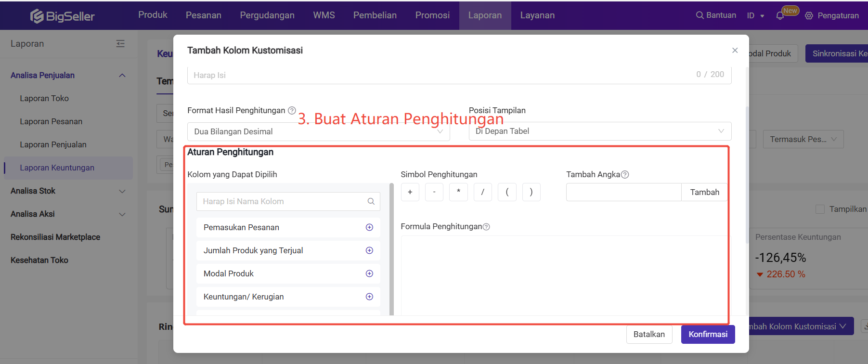Open the Pesanan menu
This screenshot has height=364, width=868.
click(204, 15)
